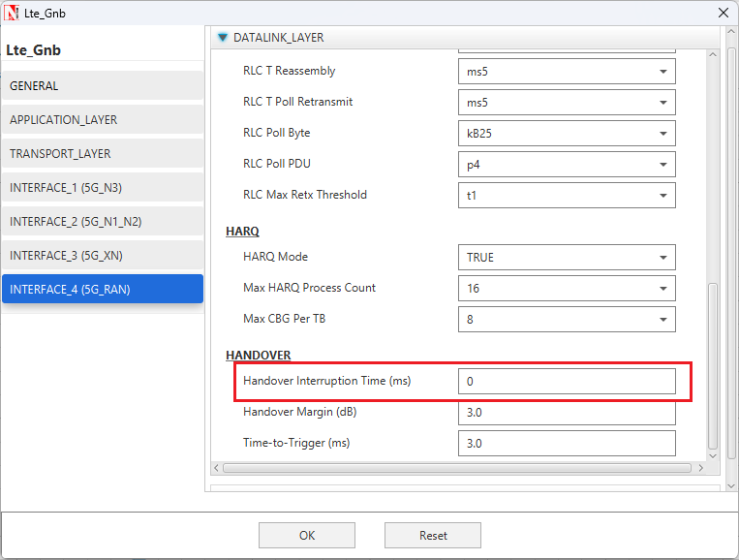
Task: Click the horizontal scrollbar thumb
Action: coord(457,468)
